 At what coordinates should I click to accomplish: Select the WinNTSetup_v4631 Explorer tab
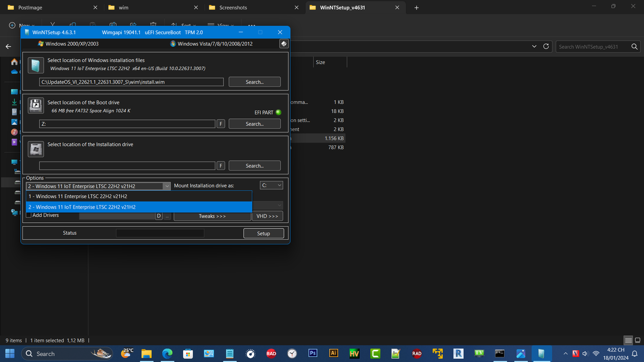[356, 8]
